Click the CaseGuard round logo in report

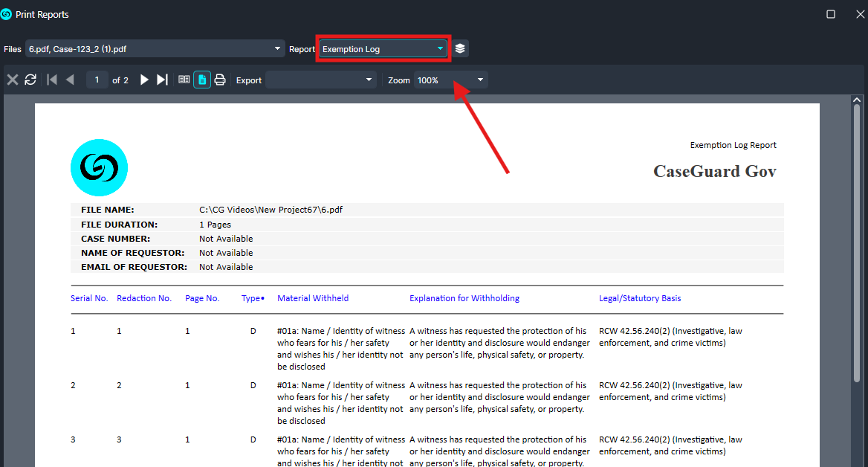tap(99, 167)
